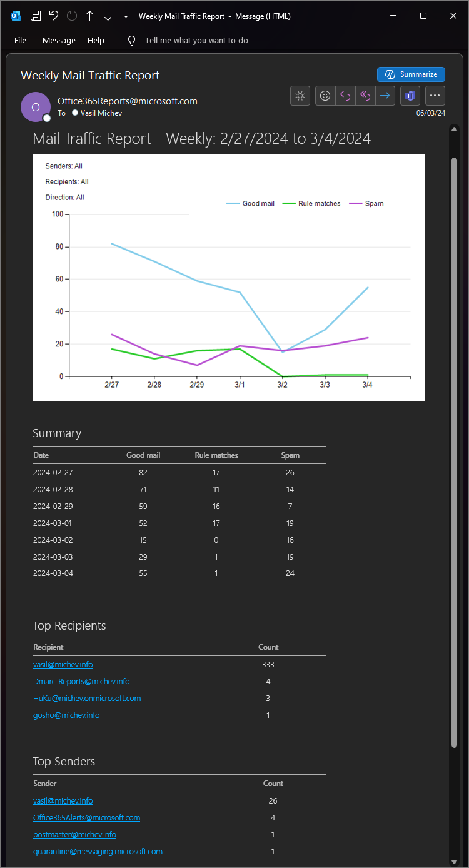
Task: Click the Forward arrow icon
Action: pos(385,96)
